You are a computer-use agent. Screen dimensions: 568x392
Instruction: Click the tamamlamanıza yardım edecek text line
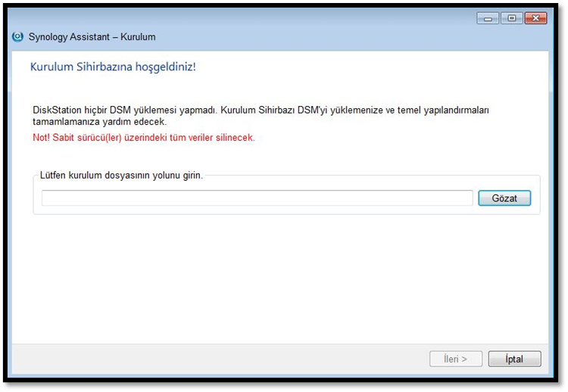pyautogui.click(x=99, y=121)
